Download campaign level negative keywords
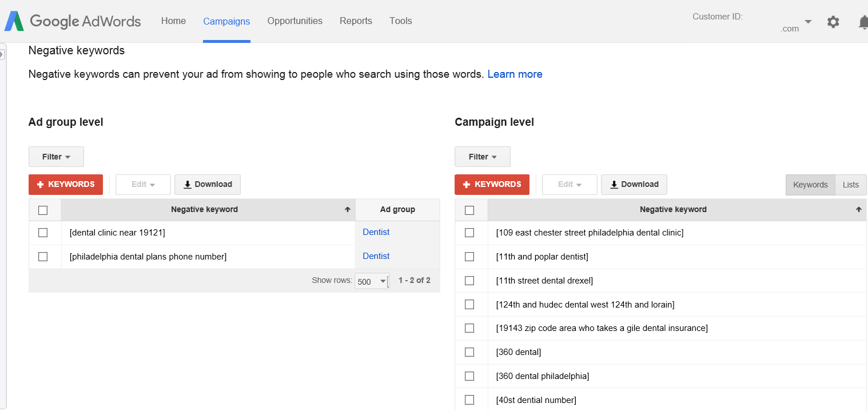This screenshot has width=868, height=411. coord(634,185)
